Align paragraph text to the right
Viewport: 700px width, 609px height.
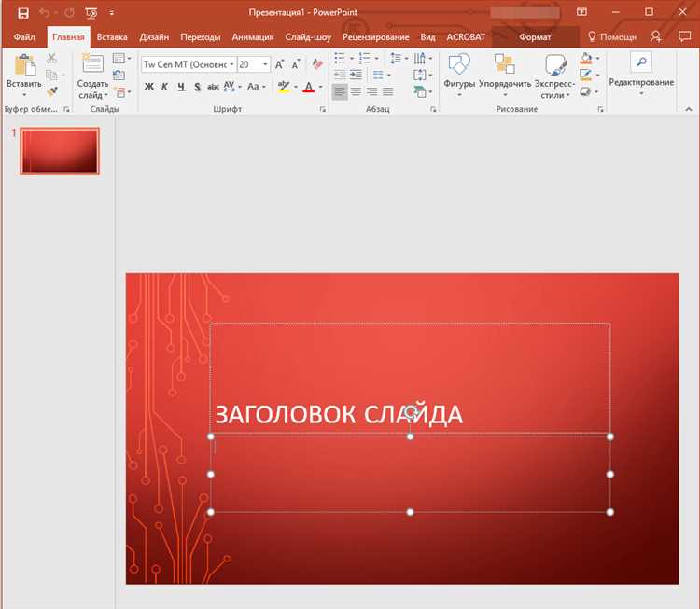[371, 91]
